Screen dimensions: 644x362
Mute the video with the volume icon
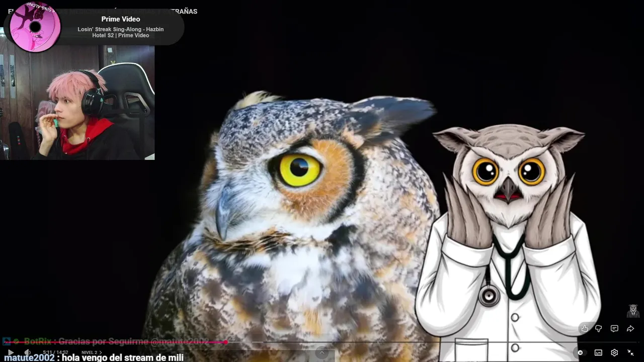[28, 352]
